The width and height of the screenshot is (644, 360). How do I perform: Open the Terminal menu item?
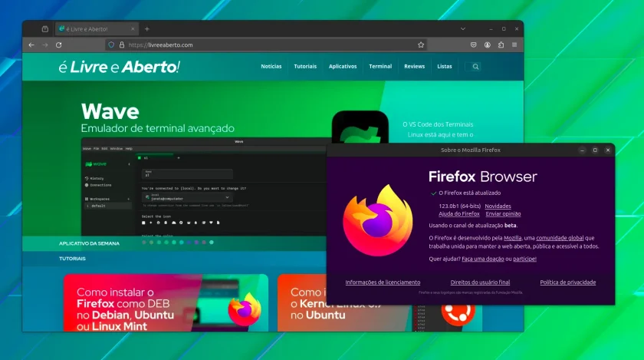click(x=380, y=66)
